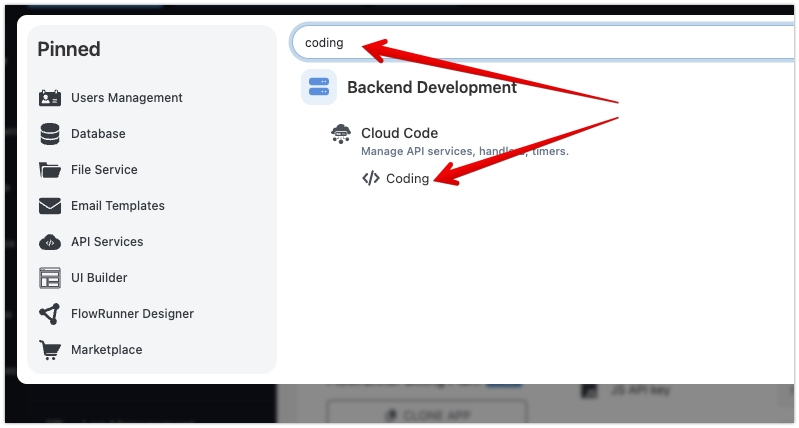Open the Email Templates pinned label
Image resolution: width=799 pixels, height=428 pixels.
117,206
